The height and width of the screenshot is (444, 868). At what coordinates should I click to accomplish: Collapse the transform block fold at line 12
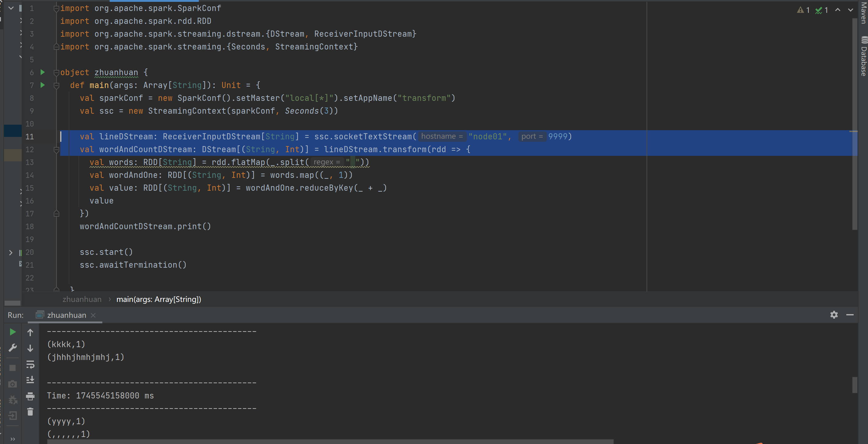coord(57,150)
